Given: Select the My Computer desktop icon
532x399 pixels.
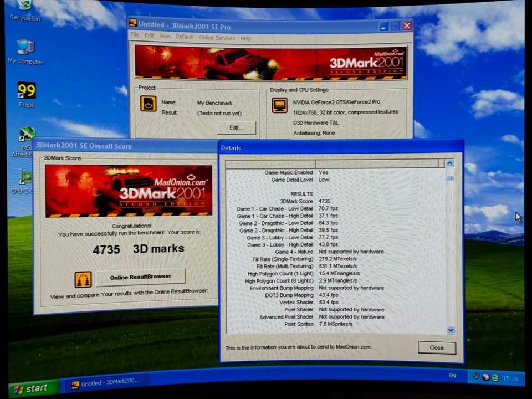Looking at the screenshot, I should click(25, 52).
